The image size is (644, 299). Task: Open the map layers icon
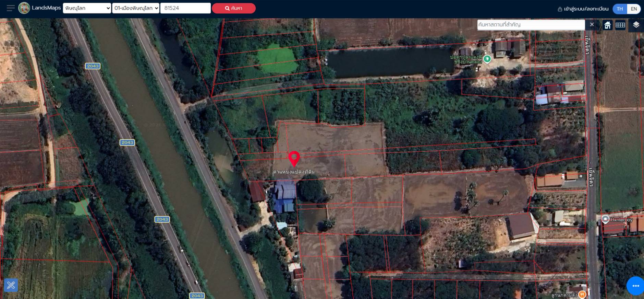(x=636, y=25)
